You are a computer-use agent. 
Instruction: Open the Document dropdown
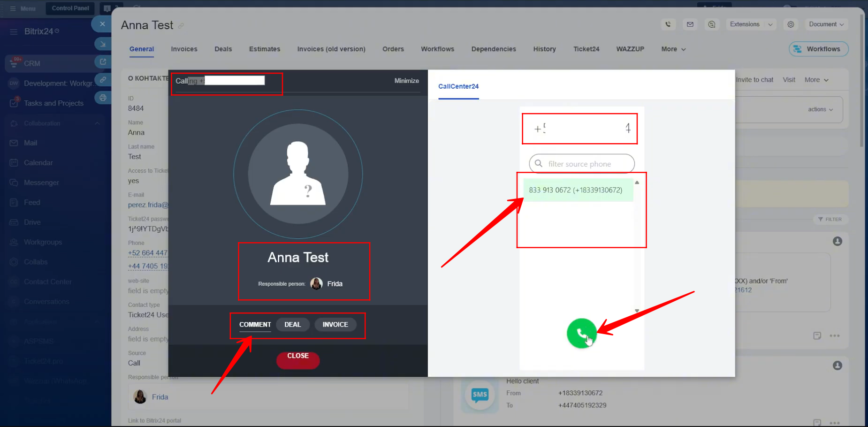826,24
